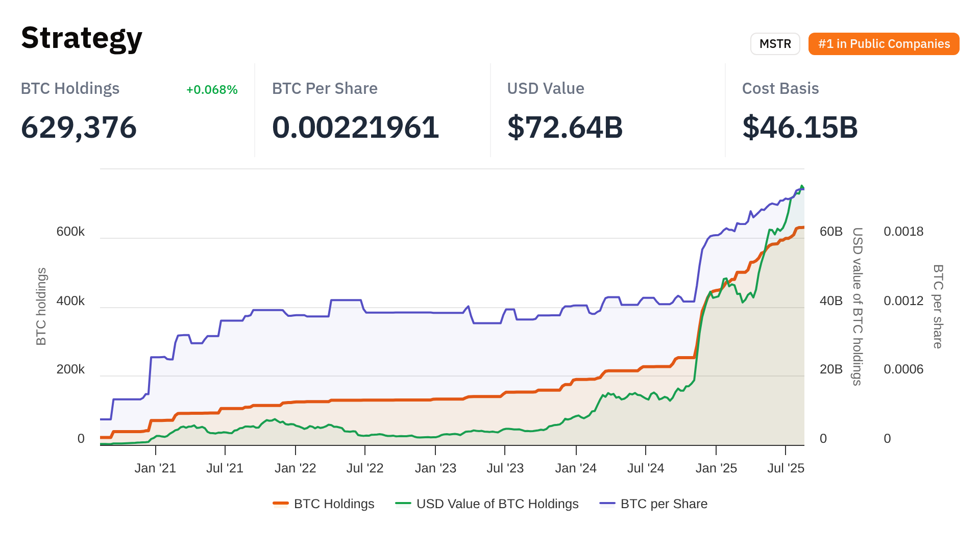Toggle the BTC per Share legend series

(664, 504)
